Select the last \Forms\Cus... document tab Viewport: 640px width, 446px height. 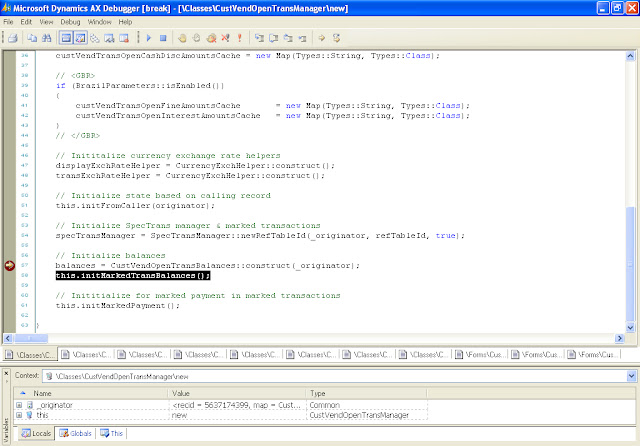(593, 355)
